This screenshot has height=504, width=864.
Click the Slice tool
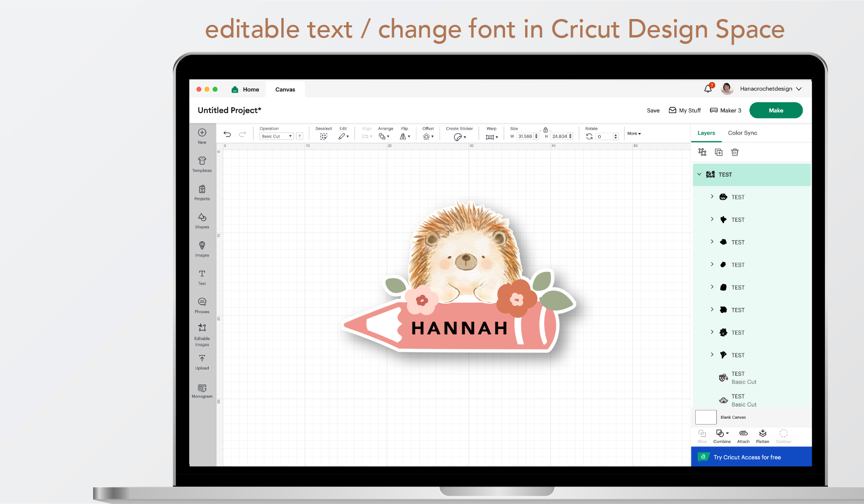(x=702, y=436)
